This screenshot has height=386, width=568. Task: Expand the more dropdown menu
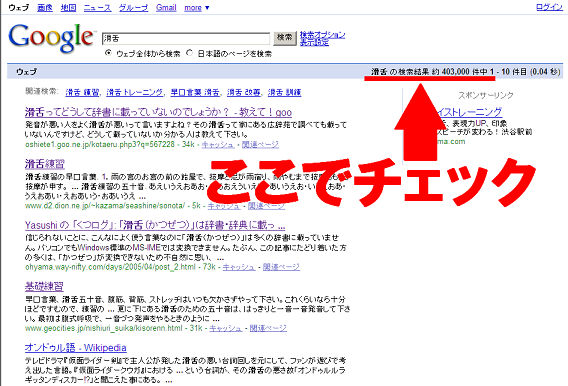197,8
